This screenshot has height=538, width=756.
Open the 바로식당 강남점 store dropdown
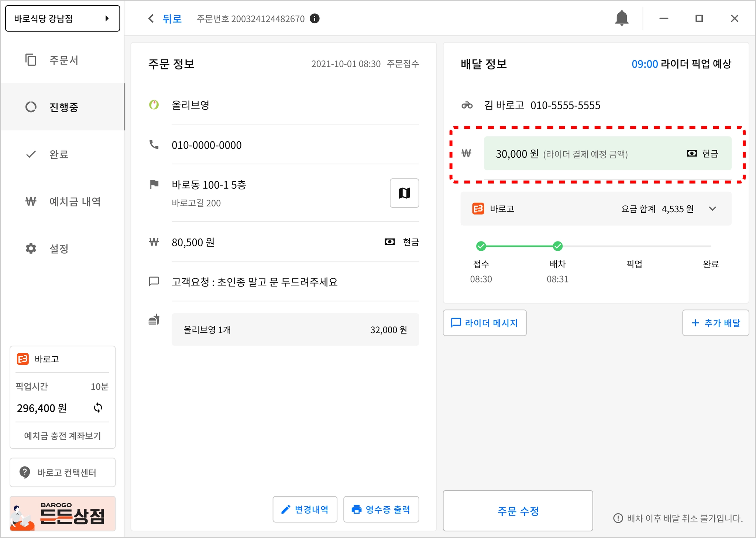[62, 18]
